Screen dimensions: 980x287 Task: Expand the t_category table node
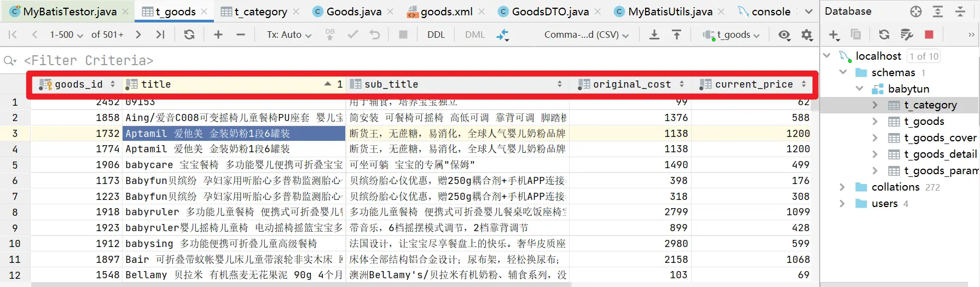click(x=875, y=105)
